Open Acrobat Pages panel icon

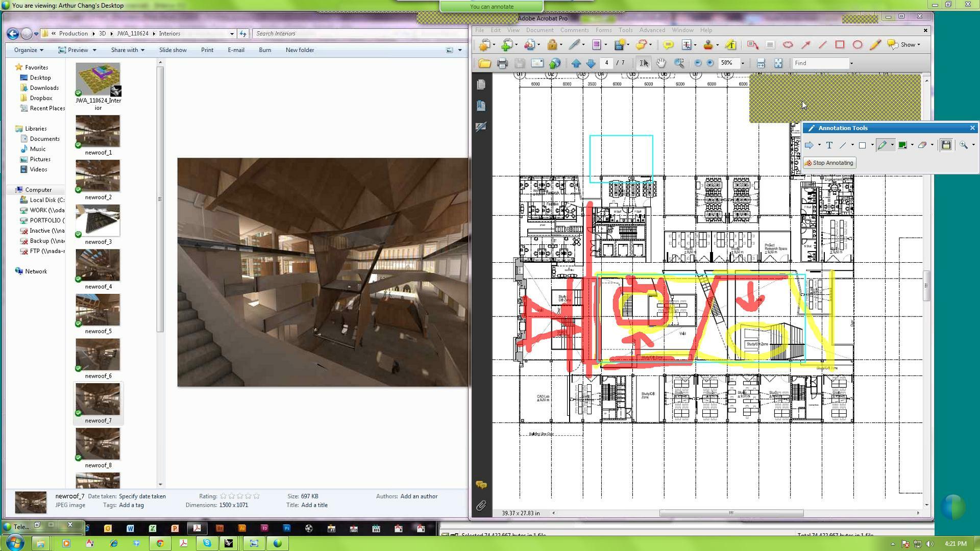pos(481,84)
